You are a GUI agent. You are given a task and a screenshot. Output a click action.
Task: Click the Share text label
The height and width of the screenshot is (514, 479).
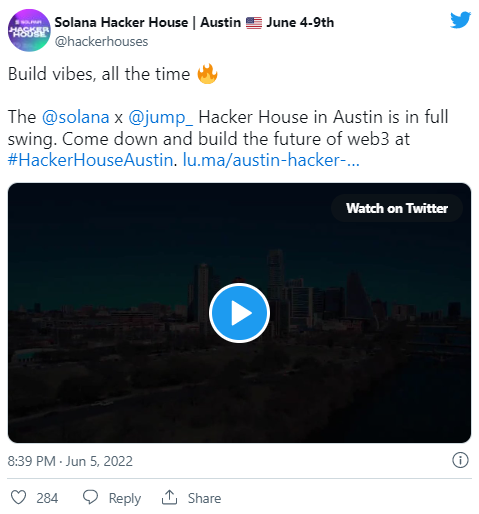coord(204,498)
